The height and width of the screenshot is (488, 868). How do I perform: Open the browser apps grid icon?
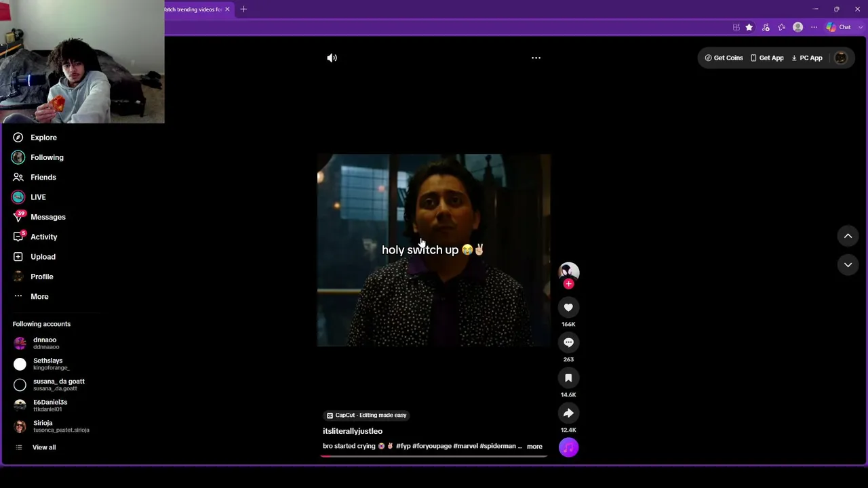[736, 27]
